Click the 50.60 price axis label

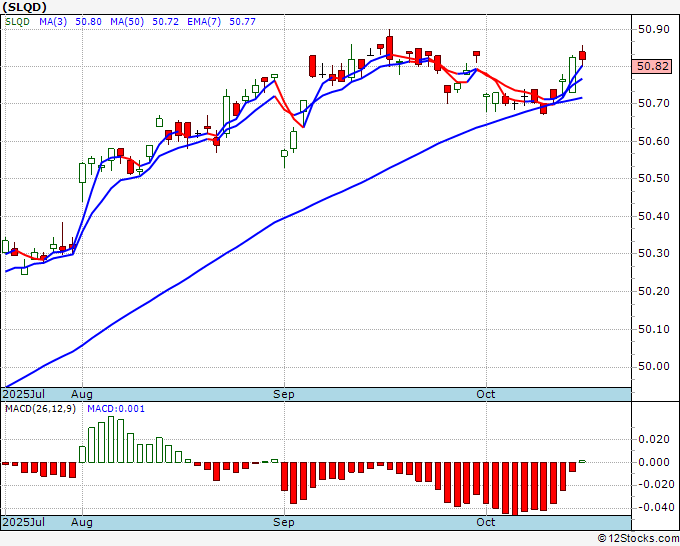(x=654, y=141)
